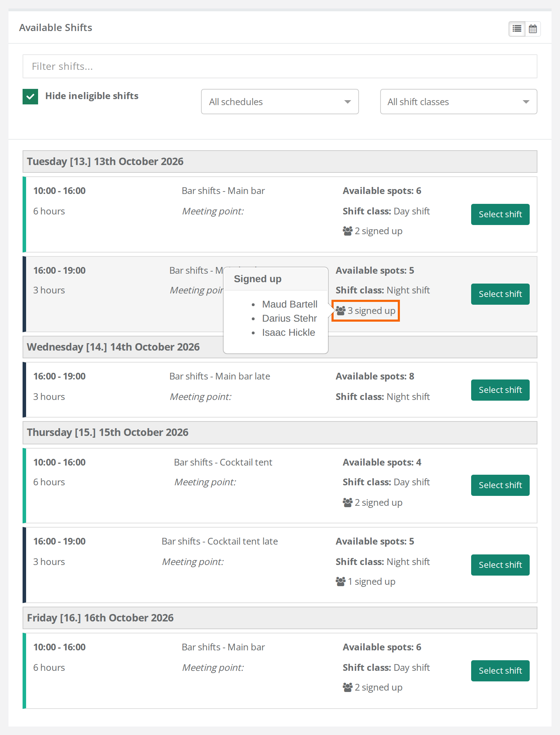The height and width of the screenshot is (735, 560).
Task: Click signed-up people icon, Cocktail tent late shift
Action: tap(340, 582)
